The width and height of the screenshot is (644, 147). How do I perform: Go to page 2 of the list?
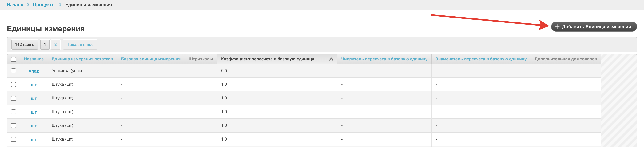tap(55, 45)
